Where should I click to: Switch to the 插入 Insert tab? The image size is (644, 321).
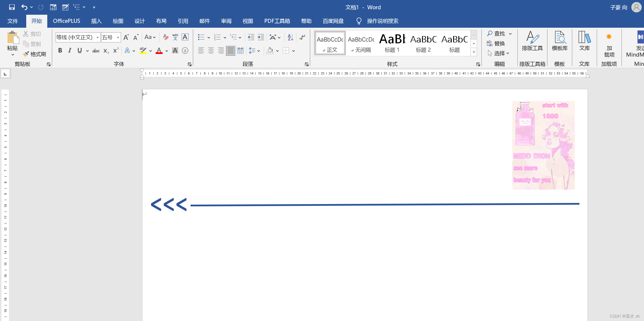click(x=96, y=21)
